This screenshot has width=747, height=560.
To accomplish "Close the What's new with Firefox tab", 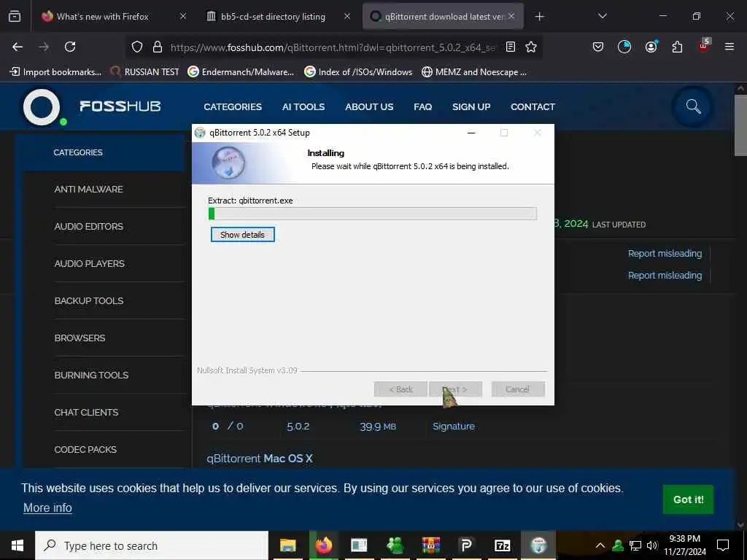I will pyautogui.click(x=183, y=16).
